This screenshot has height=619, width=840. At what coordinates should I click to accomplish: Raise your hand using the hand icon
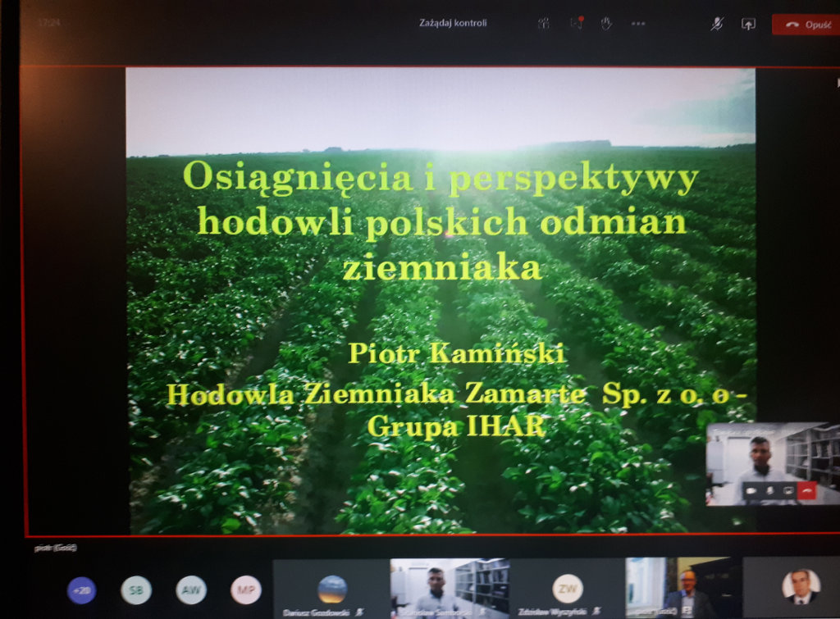click(606, 24)
